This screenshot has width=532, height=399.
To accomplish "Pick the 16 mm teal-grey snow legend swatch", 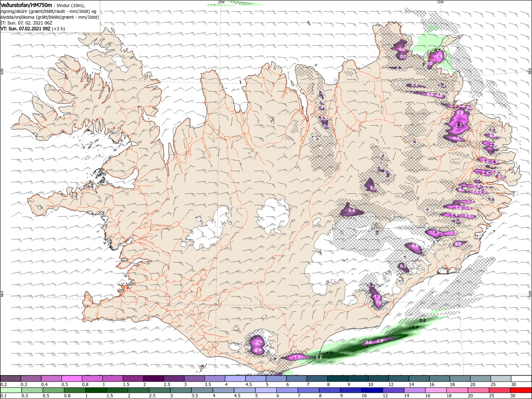I will click(x=439, y=379).
